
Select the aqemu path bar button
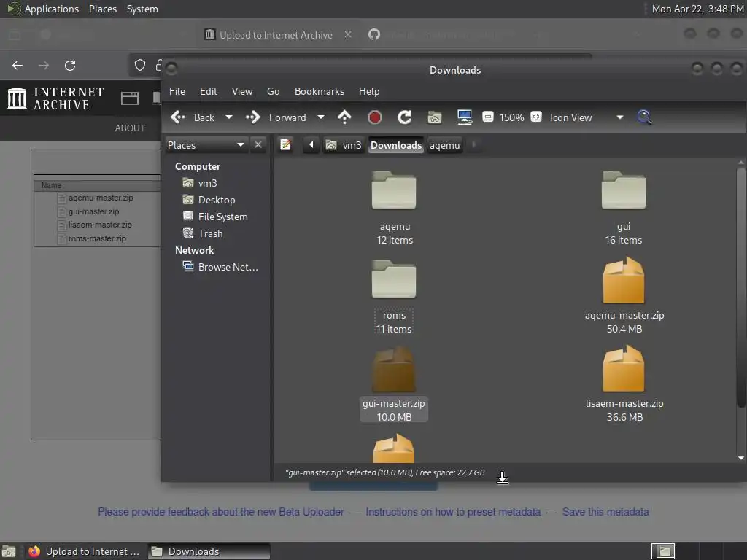click(x=444, y=145)
